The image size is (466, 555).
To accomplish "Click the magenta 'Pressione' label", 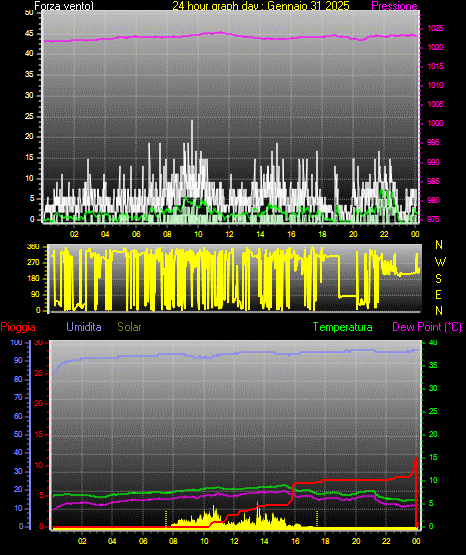I will [x=394, y=6].
